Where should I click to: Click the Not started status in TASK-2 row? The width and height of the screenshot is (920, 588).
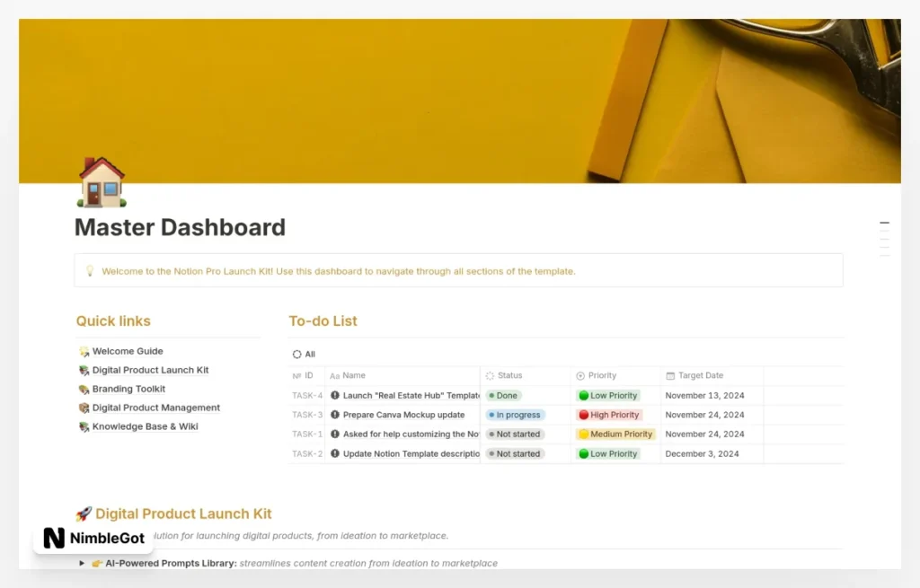point(515,453)
